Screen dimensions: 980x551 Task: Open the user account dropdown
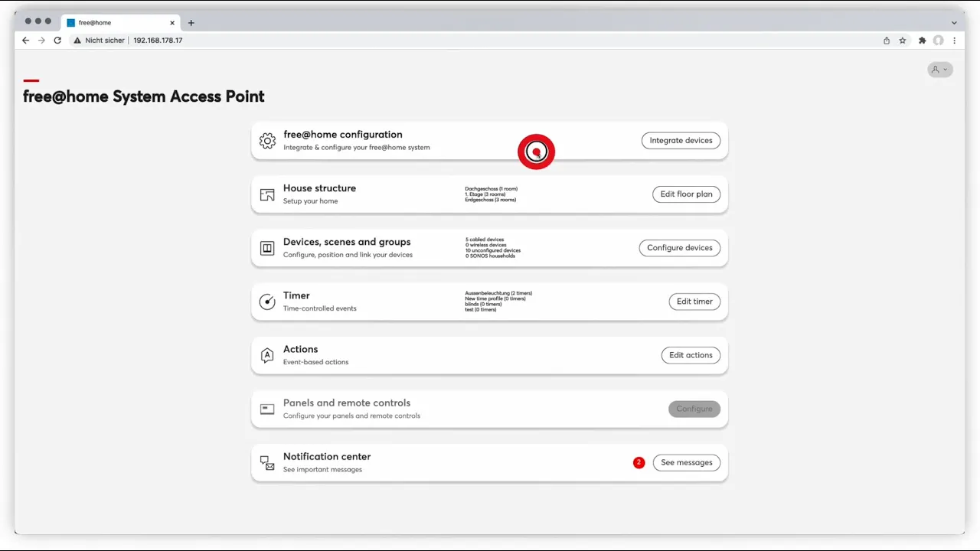pyautogui.click(x=940, y=70)
